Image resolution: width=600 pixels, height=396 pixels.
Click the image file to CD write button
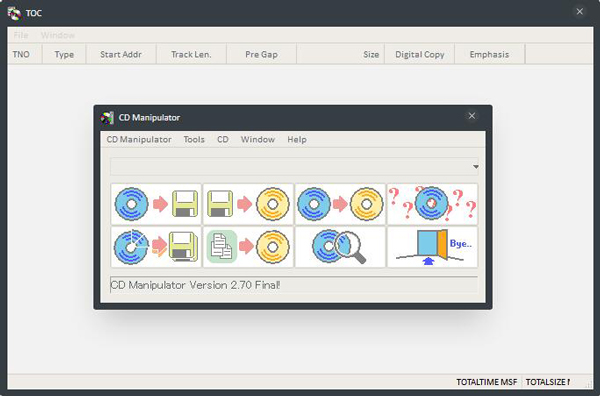pyautogui.click(x=248, y=204)
